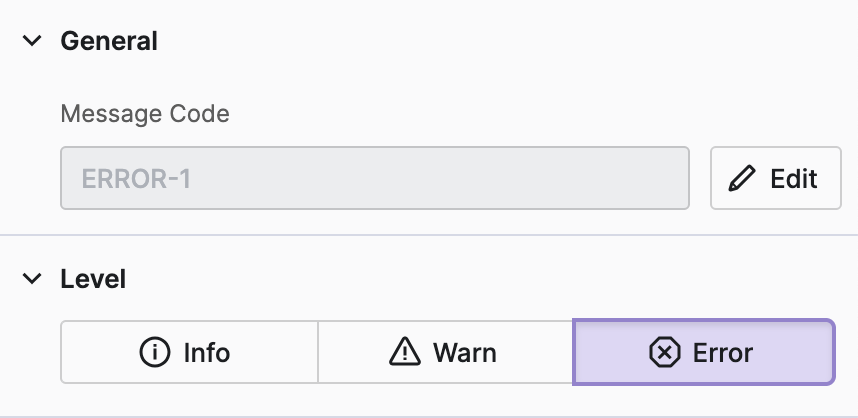Select the highlighted Error level segment

703,352
